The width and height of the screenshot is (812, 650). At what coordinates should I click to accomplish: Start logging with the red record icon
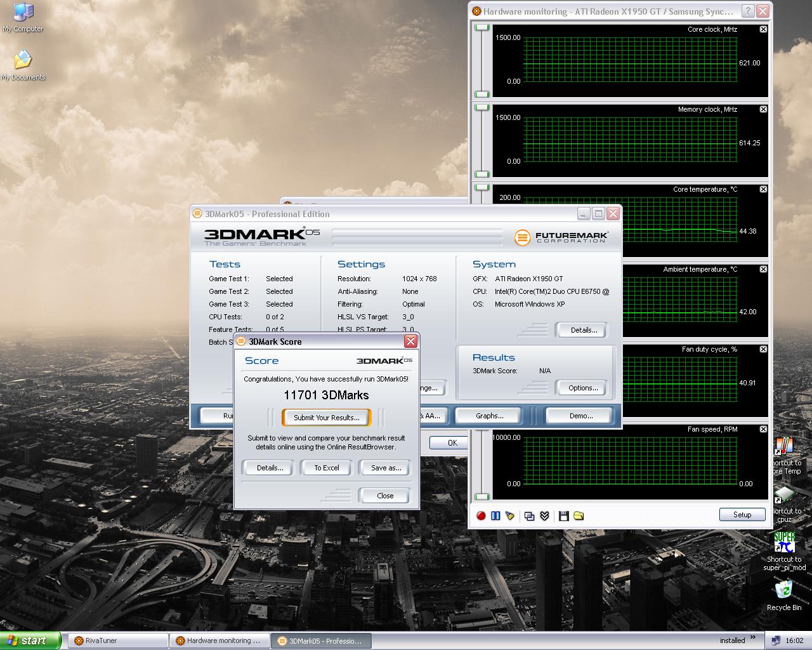pos(481,515)
